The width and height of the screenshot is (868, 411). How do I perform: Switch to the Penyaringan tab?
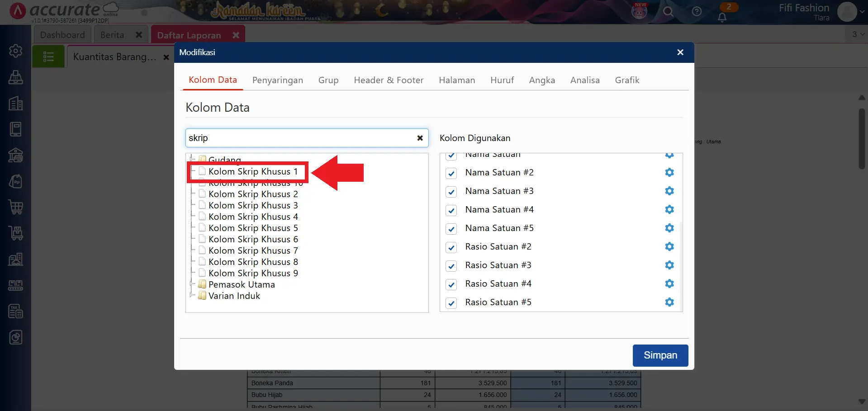pyautogui.click(x=277, y=80)
